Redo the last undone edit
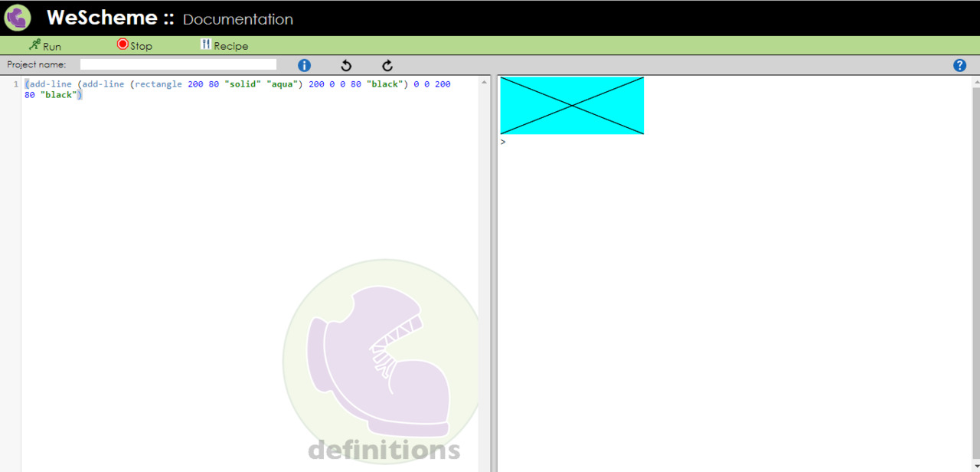 [387, 66]
